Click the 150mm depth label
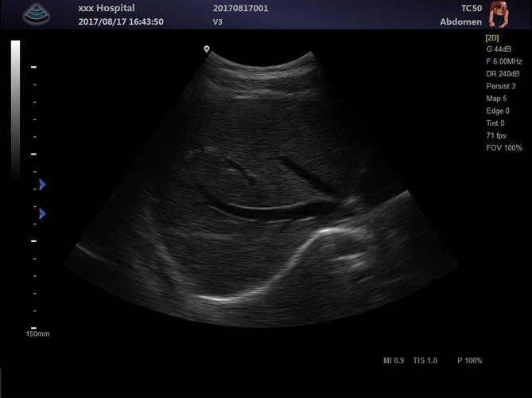Viewport: 532px width, 398px height. tap(37, 334)
